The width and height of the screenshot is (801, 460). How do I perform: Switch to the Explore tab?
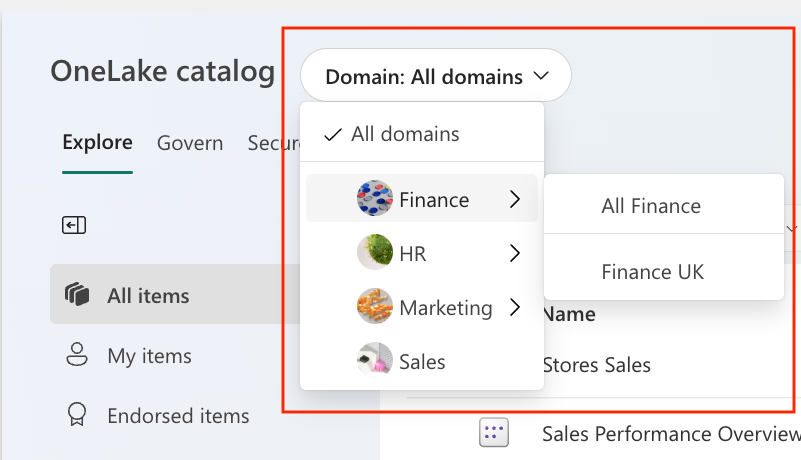pos(97,142)
